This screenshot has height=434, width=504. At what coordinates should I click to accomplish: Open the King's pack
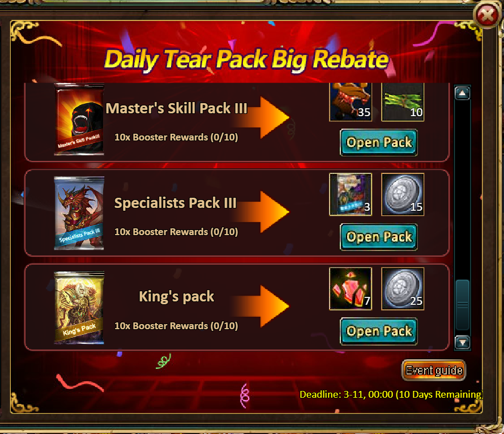379,331
